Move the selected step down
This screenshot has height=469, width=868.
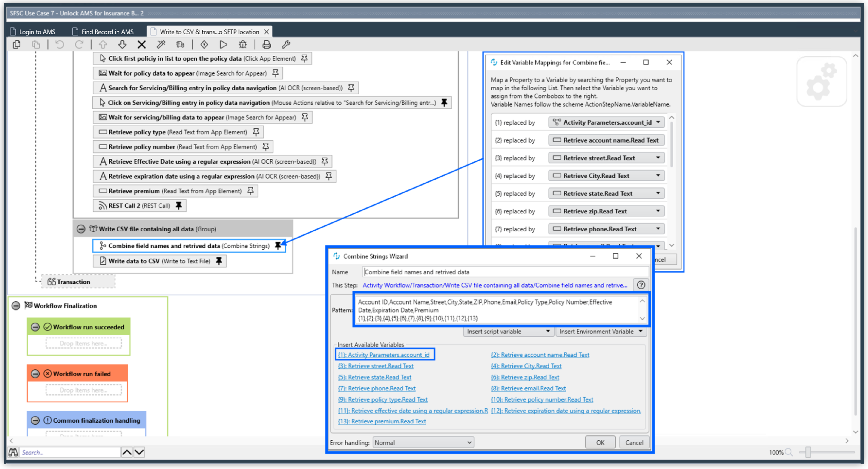pyautogui.click(x=122, y=44)
